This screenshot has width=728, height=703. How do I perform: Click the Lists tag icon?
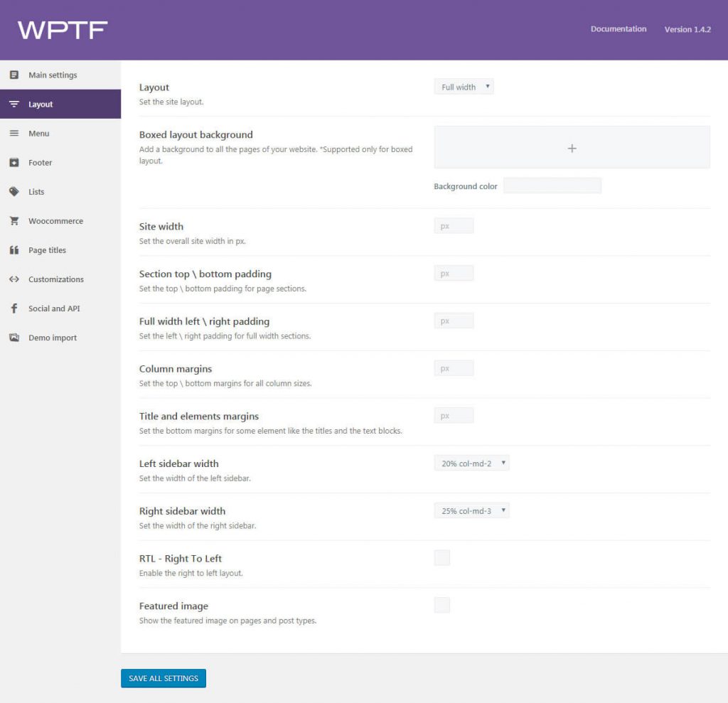[x=14, y=191]
